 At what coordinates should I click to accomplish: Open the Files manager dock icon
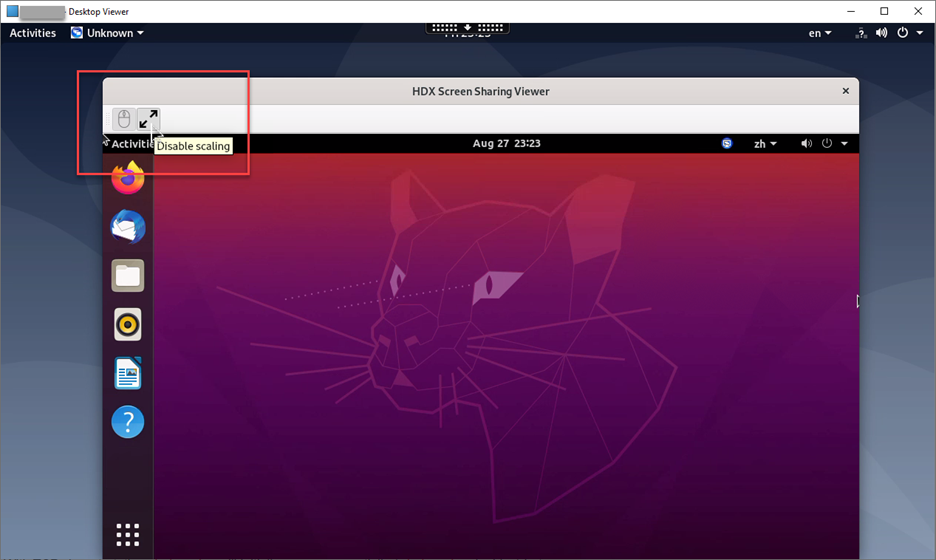pos(128,276)
